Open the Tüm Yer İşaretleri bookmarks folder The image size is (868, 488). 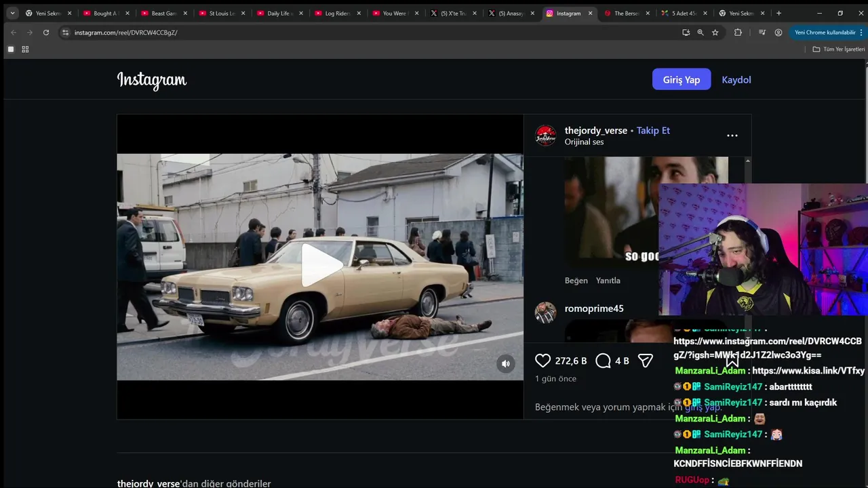coord(839,49)
